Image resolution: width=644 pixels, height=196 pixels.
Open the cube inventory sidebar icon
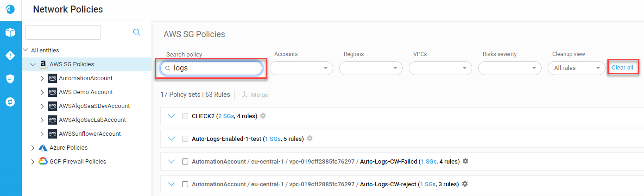(x=10, y=32)
